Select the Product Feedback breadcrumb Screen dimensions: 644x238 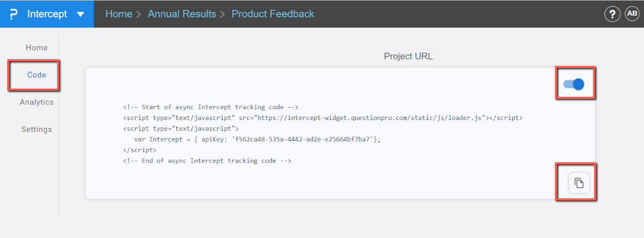pos(273,14)
